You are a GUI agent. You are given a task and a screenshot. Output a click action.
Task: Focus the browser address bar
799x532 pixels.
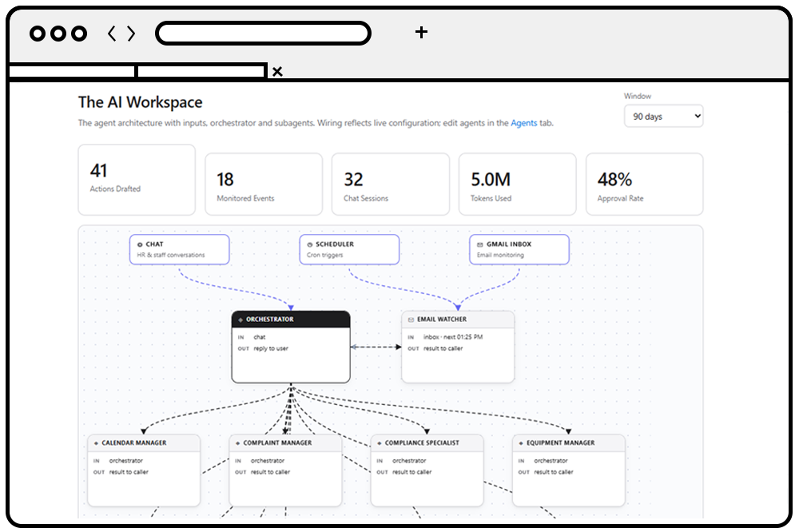pyautogui.click(x=263, y=34)
